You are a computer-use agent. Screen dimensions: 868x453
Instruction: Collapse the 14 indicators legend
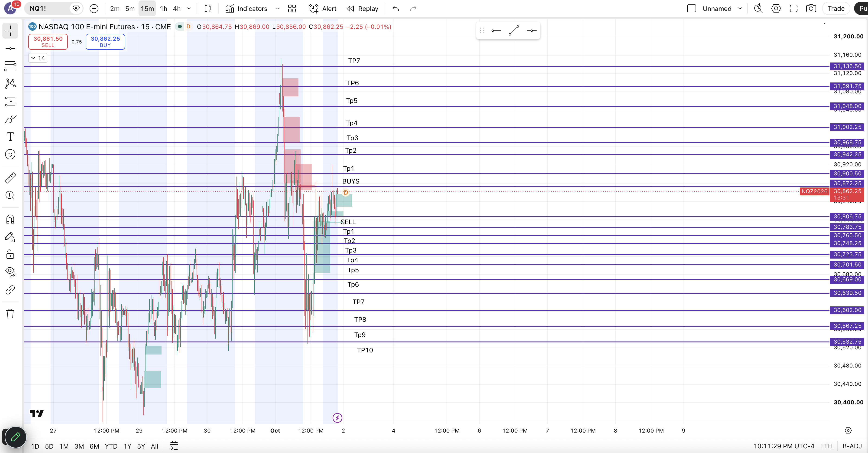[x=38, y=58]
